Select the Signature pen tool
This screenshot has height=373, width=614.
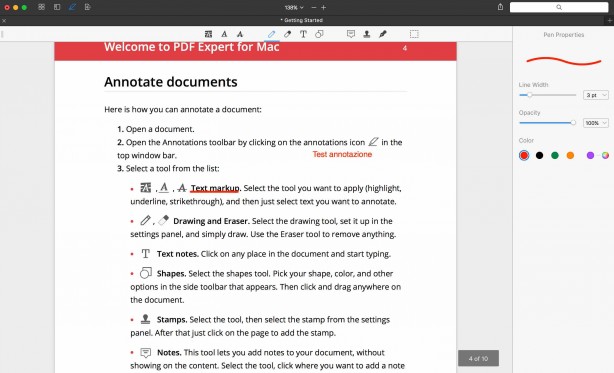(x=383, y=34)
